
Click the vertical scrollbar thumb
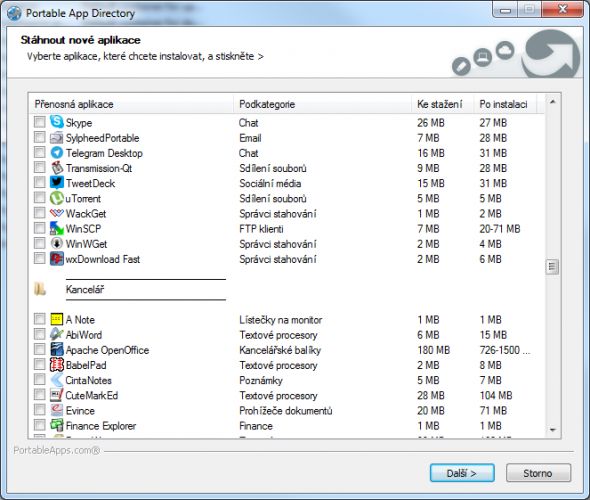click(x=552, y=267)
